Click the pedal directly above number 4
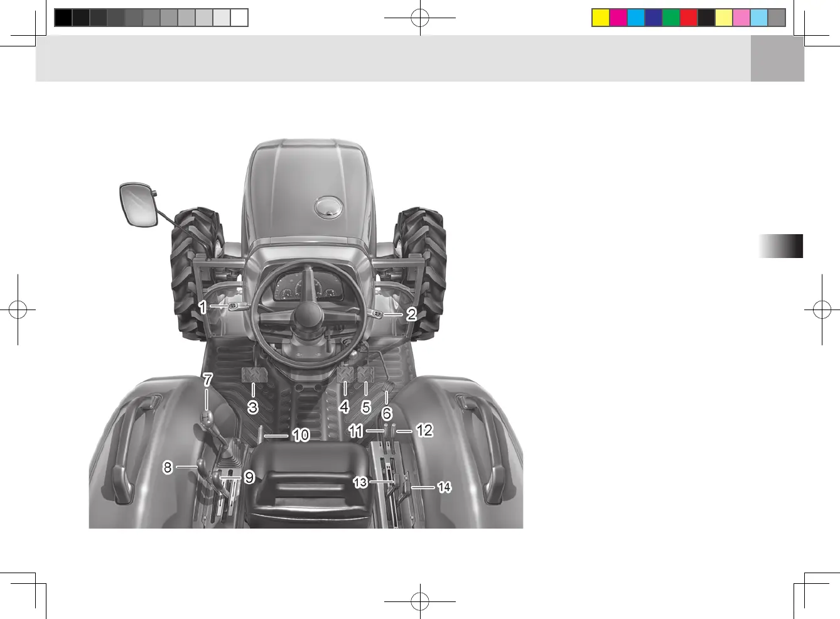 [345, 374]
